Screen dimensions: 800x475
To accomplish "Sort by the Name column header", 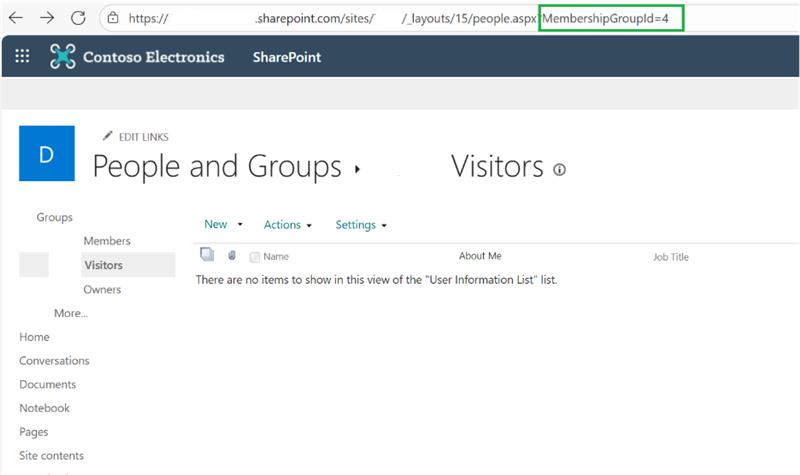I will coord(276,257).
